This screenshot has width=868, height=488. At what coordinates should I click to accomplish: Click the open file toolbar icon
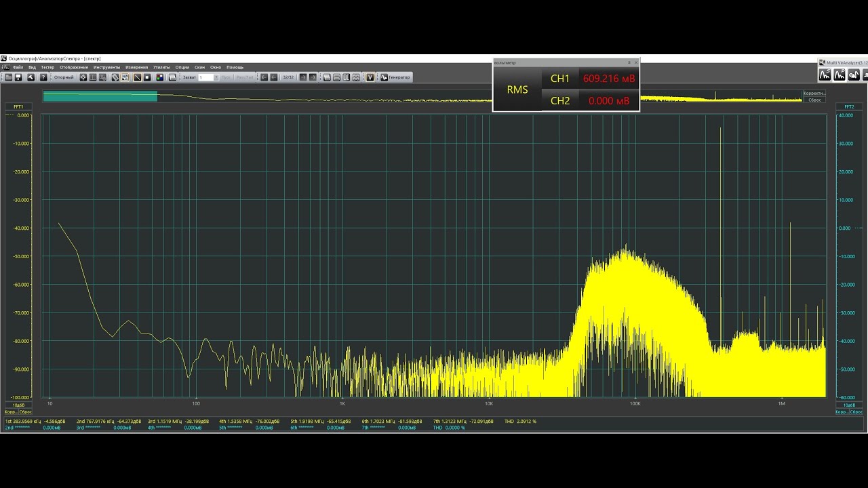[x=8, y=77]
